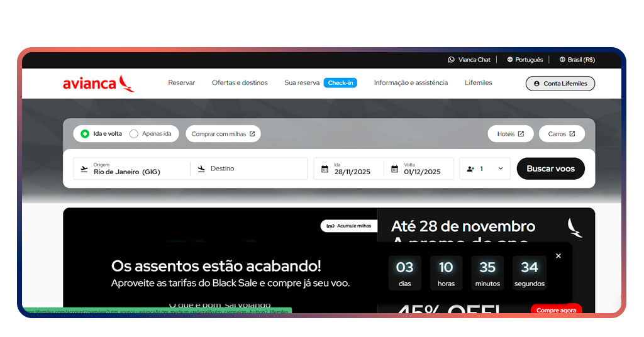This screenshot has width=644, height=337.
Task: Click the '03 dias' countdown box
Action: tap(404, 273)
